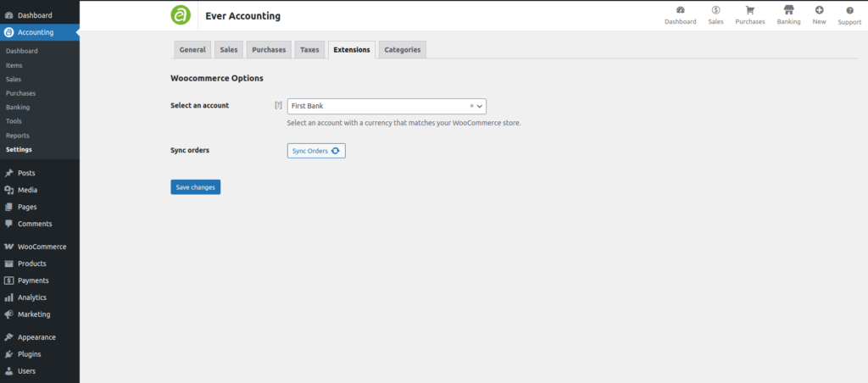This screenshot has height=383, width=868.
Task: Click the Marketing megaphone icon
Action: click(x=8, y=314)
